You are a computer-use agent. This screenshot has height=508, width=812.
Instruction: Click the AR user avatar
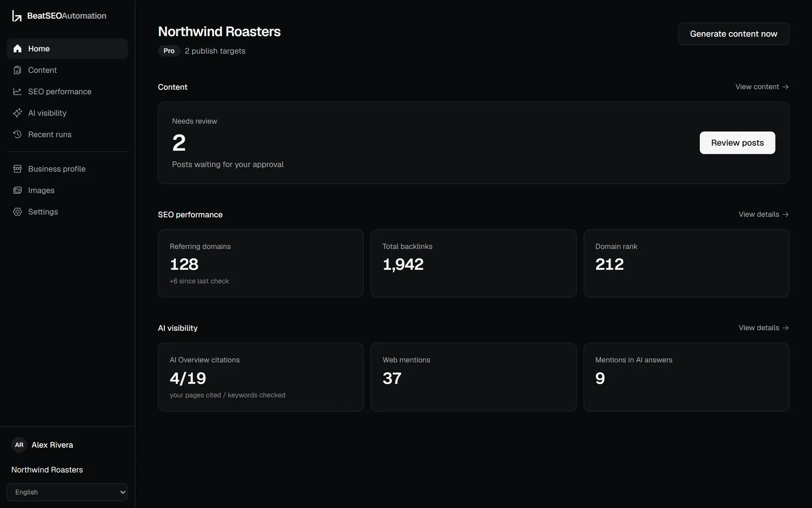[19, 445]
